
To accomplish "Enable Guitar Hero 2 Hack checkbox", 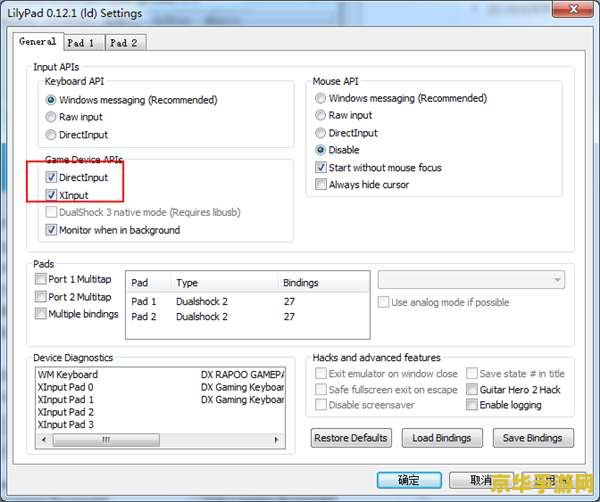I will 472,389.
